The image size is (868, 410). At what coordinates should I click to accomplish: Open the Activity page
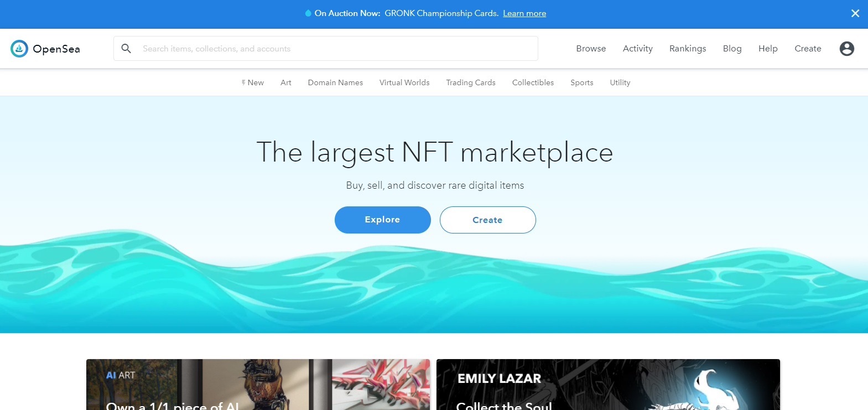638,49
